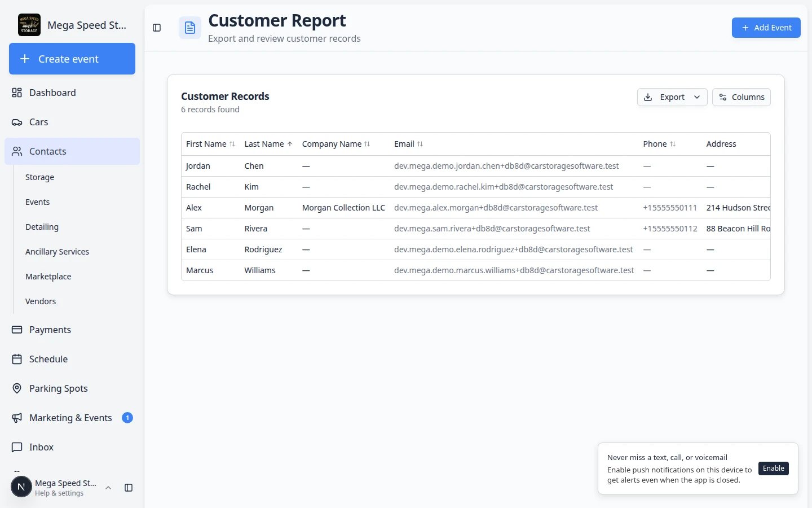Viewport: 812px width, 508px height.
Task: Click the Schedule calendar icon
Action: [x=17, y=359]
